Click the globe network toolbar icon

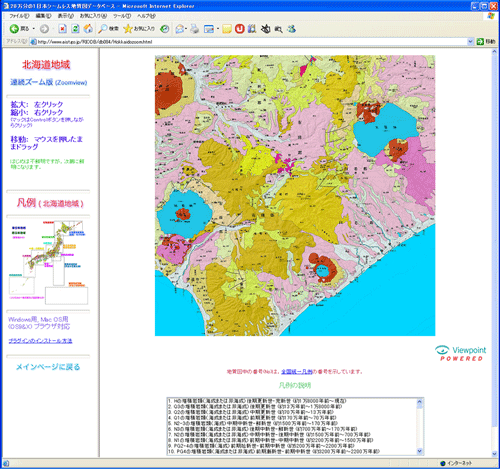[x=291, y=29]
